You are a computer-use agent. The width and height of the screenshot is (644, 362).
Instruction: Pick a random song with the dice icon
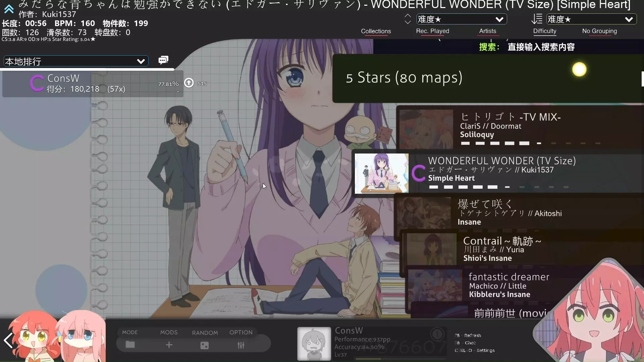click(205, 345)
